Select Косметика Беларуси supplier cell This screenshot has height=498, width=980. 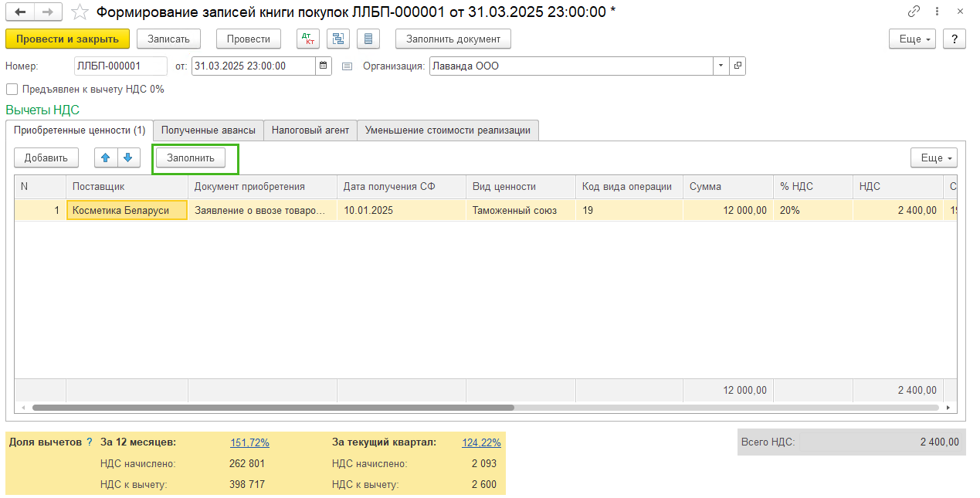pyautogui.click(x=127, y=210)
